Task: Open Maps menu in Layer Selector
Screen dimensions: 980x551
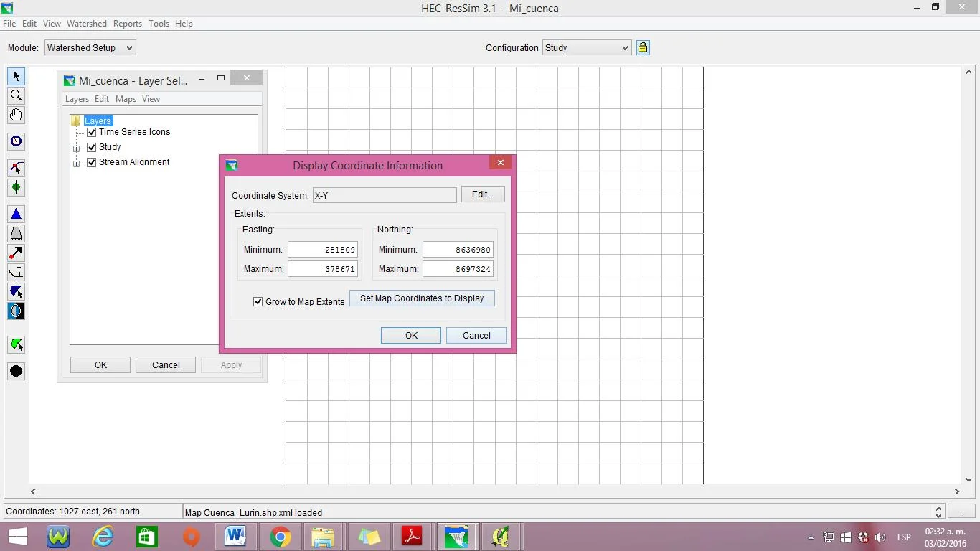Action: coord(126,99)
